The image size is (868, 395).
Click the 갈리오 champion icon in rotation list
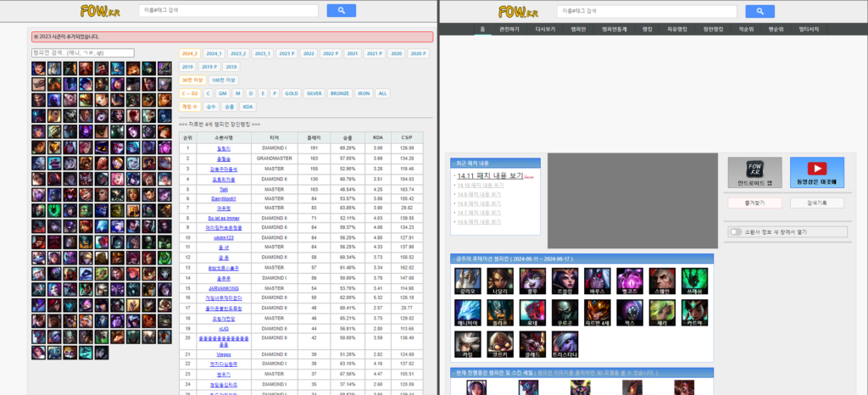468,281
